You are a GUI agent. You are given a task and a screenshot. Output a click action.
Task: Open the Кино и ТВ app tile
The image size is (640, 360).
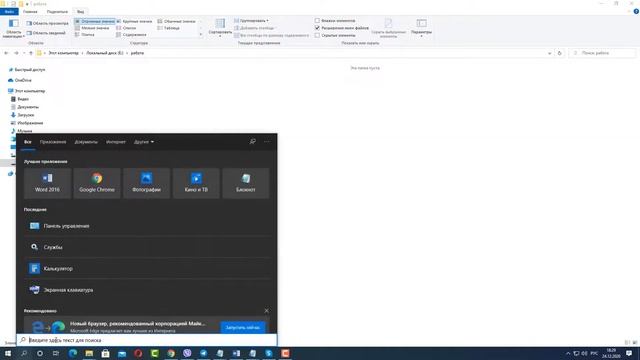pyautogui.click(x=196, y=183)
